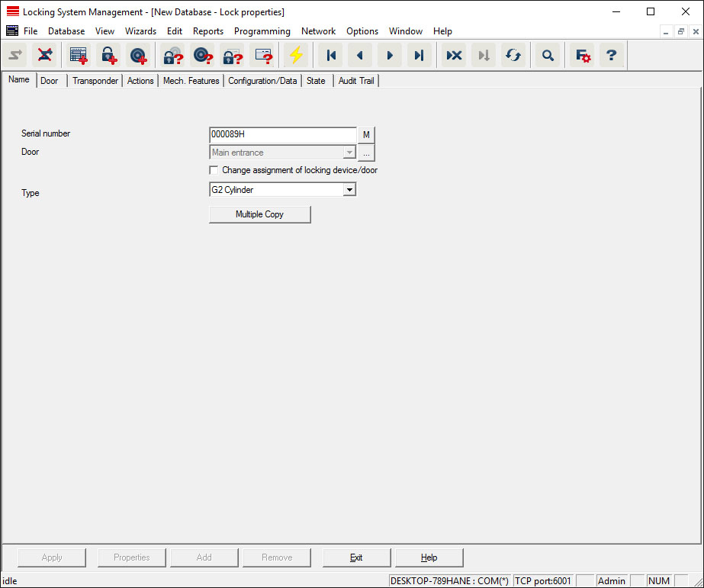Click the Multiple Copy button
This screenshot has width=704, height=588.
pyautogui.click(x=259, y=214)
